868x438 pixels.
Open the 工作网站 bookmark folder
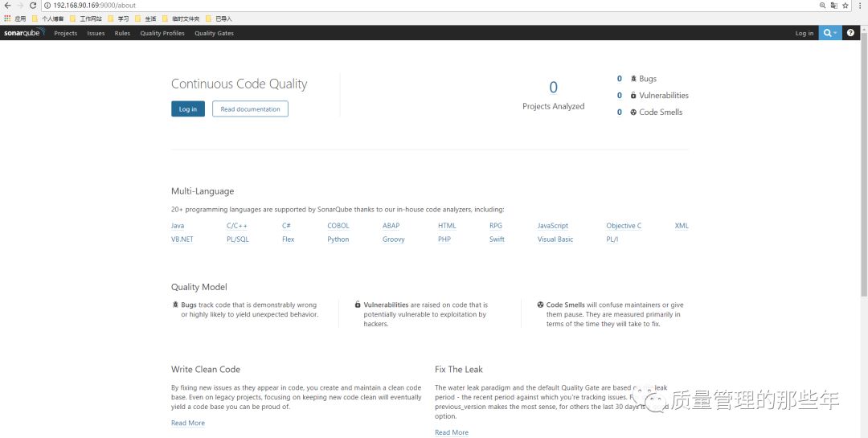coord(86,18)
